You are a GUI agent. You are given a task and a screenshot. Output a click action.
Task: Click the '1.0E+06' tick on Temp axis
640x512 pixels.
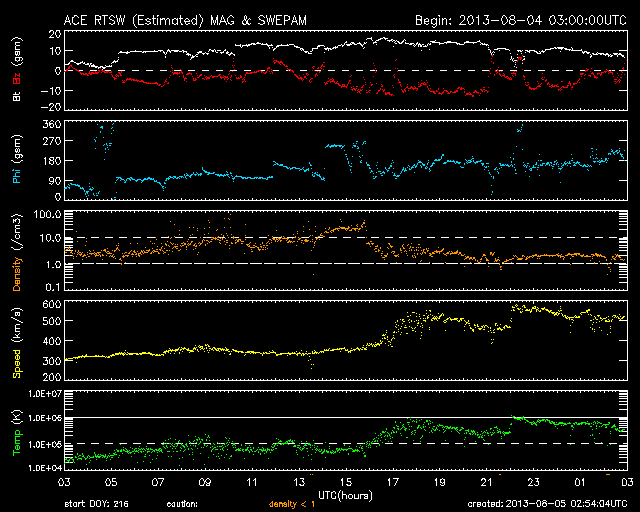click(x=44, y=418)
